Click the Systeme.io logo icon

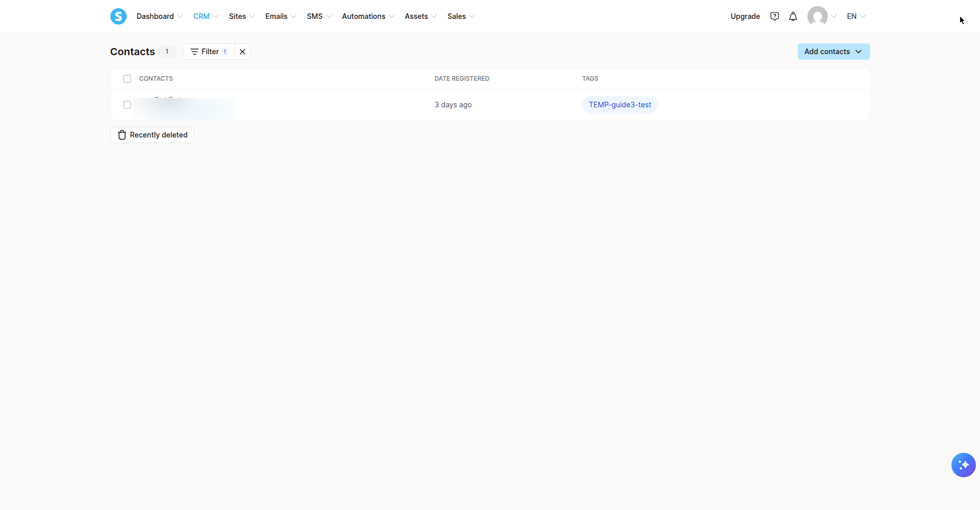(x=118, y=16)
